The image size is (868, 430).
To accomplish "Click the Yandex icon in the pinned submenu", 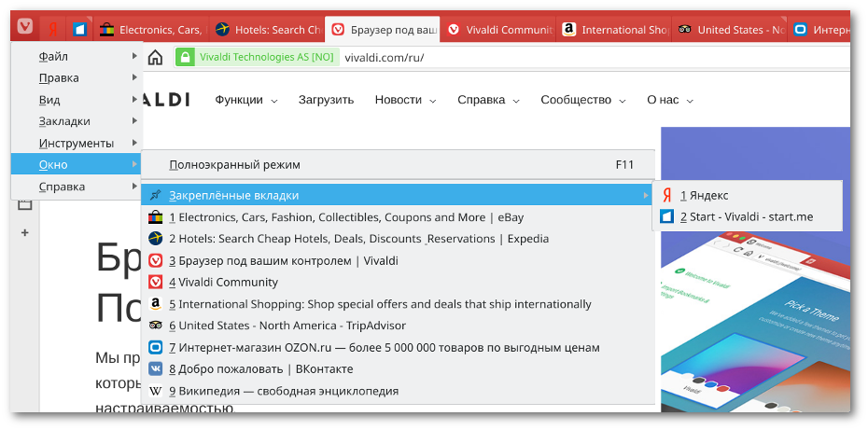I will click(x=667, y=195).
